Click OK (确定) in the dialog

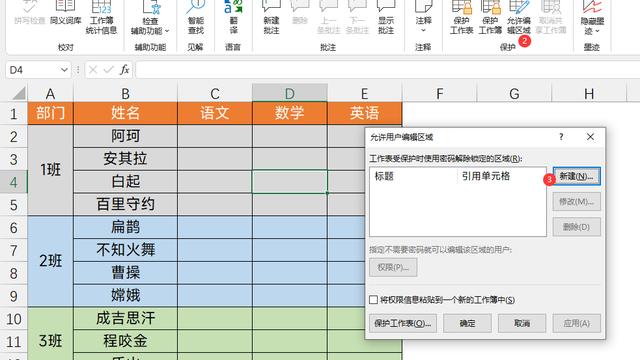click(x=467, y=323)
